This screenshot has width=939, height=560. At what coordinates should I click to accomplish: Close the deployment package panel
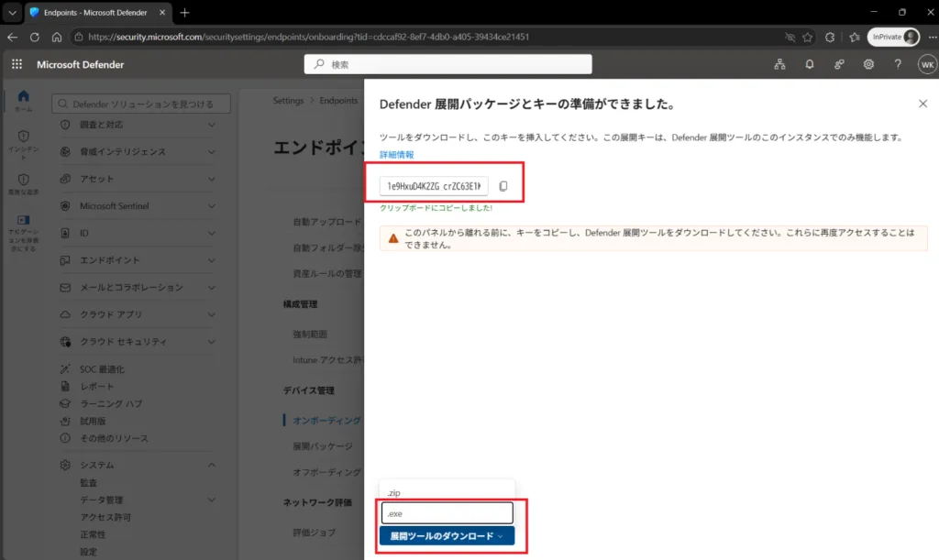click(922, 104)
